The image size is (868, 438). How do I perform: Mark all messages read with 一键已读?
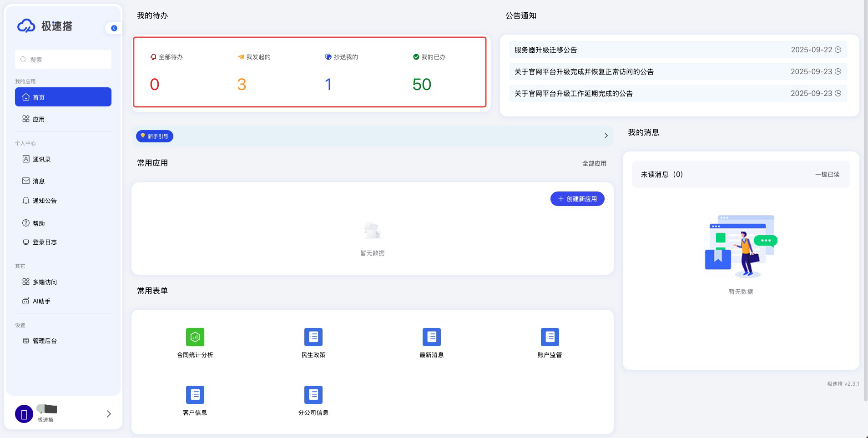827,174
